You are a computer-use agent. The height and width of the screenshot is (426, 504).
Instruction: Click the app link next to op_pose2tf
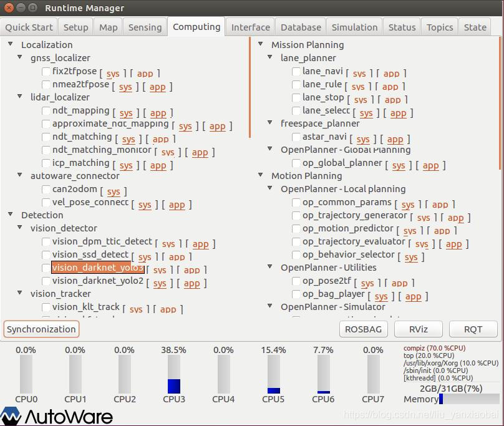[x=400, y=283]
